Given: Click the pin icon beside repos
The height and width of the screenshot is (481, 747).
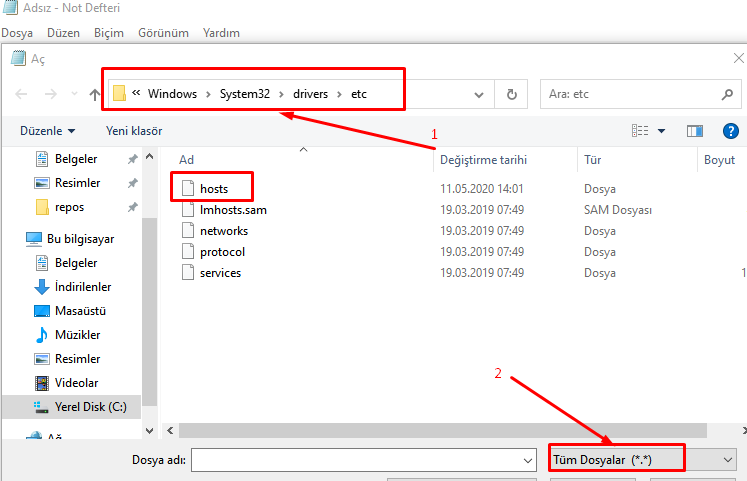Looking at the screenshot, I should pyautogui.click(x=132, y=207).
